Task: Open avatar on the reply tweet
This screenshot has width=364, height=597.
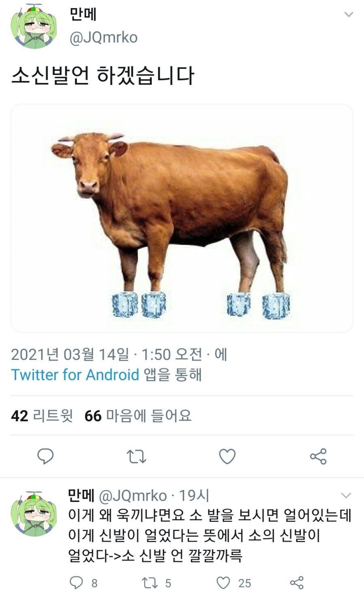Action: coord(34,514)
